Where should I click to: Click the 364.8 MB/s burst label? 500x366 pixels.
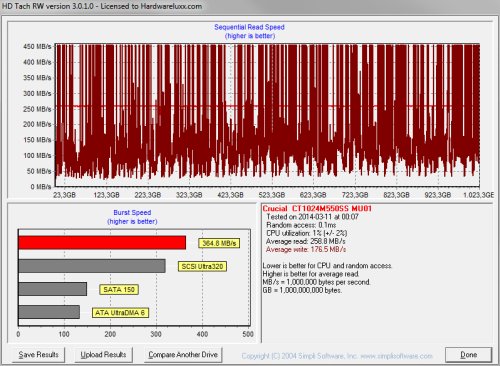pos(219,243)
